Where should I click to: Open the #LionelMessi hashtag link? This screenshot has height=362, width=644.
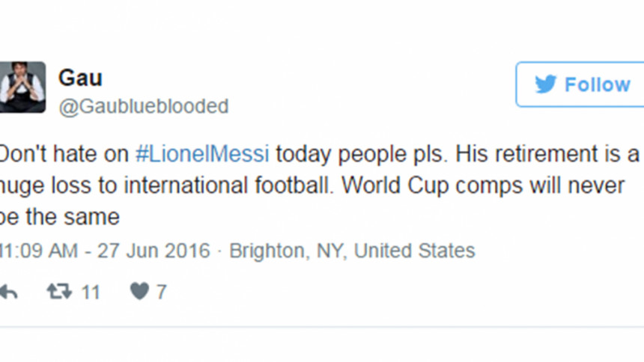(202, 154)
